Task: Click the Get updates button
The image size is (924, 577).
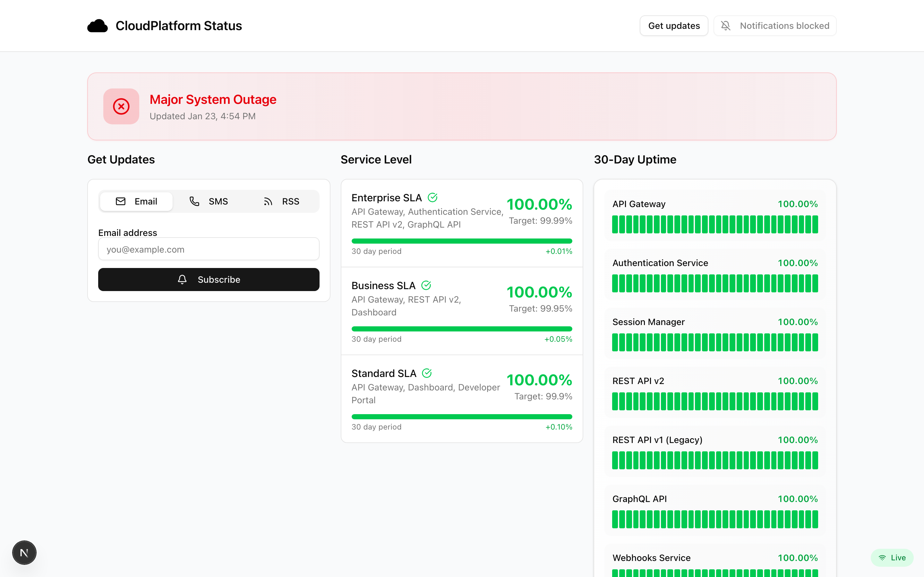Action: [x=673, y=26]
